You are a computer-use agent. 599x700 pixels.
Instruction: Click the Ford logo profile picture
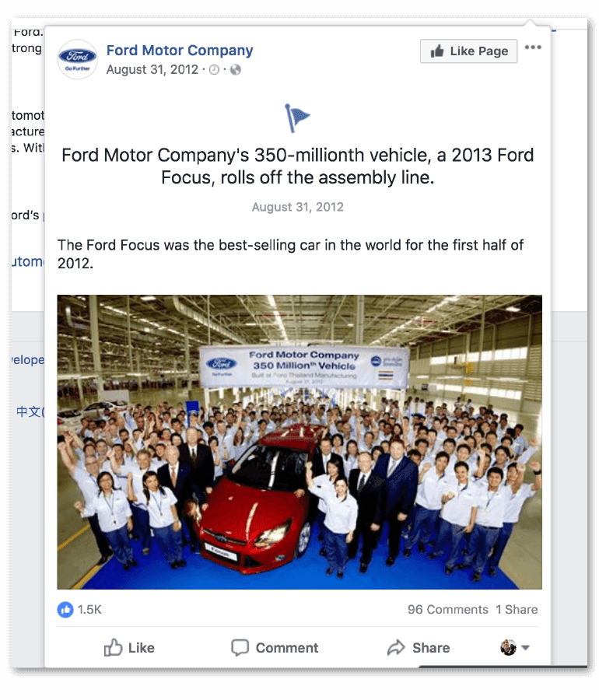(78, 59)
